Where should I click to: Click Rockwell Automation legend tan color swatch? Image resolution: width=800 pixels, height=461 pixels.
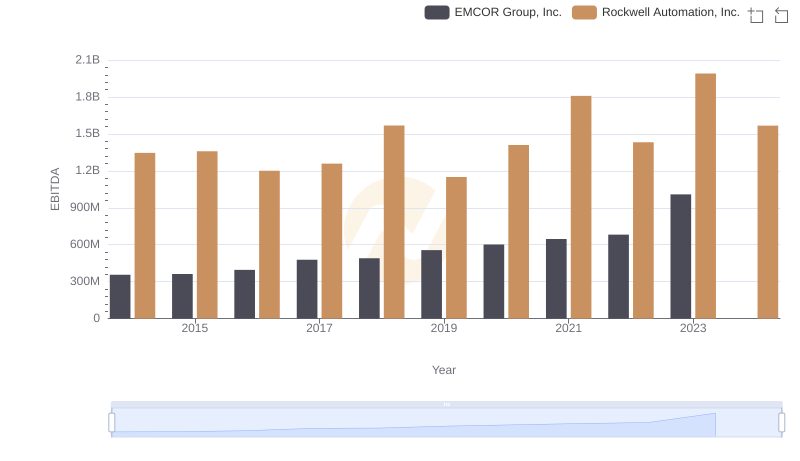584,12
